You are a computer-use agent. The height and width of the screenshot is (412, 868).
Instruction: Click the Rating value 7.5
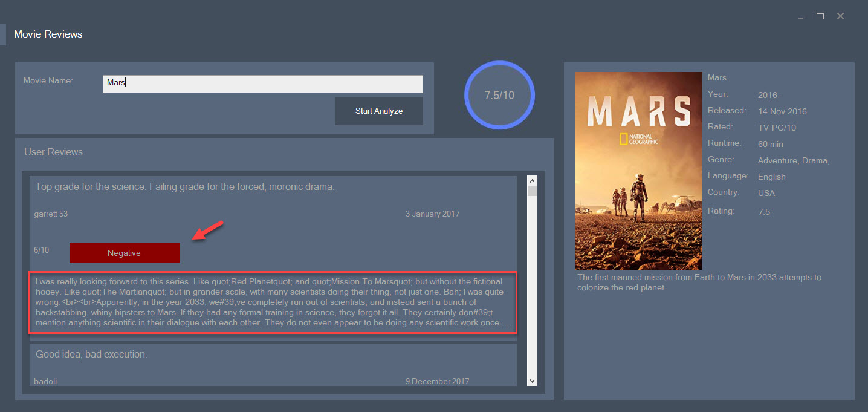[x=764, y=212]
